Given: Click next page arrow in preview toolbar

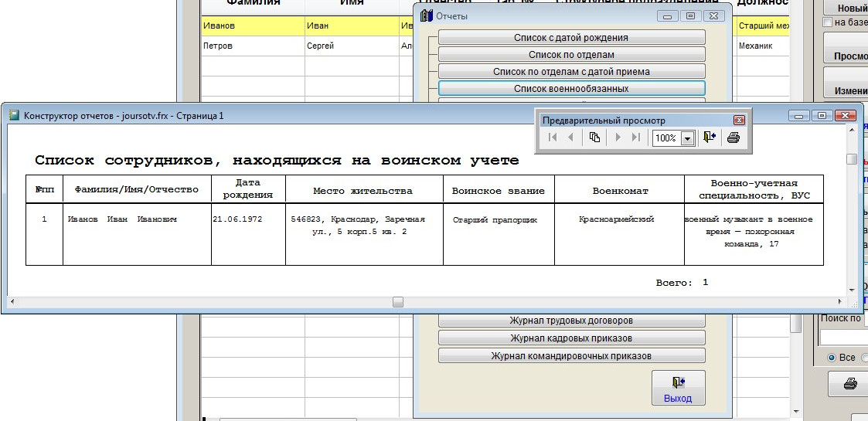Looking at the screenshot, I should tap(618, 138).
